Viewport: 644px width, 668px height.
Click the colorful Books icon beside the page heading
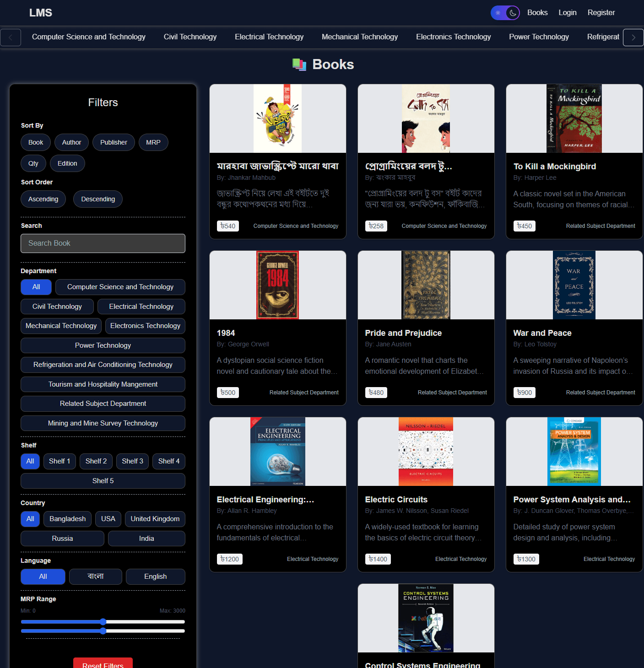[x=300, y=65]
